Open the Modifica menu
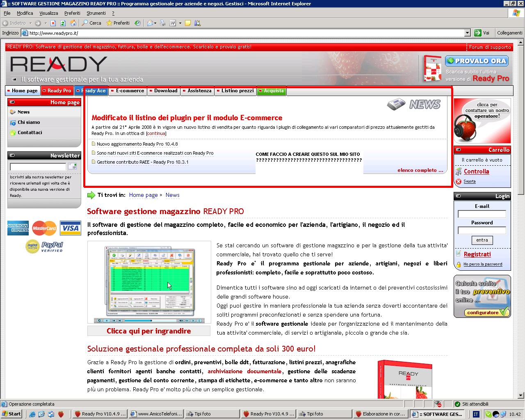The width and height of the screenshot is (525, 420). [x=25, y=13]
